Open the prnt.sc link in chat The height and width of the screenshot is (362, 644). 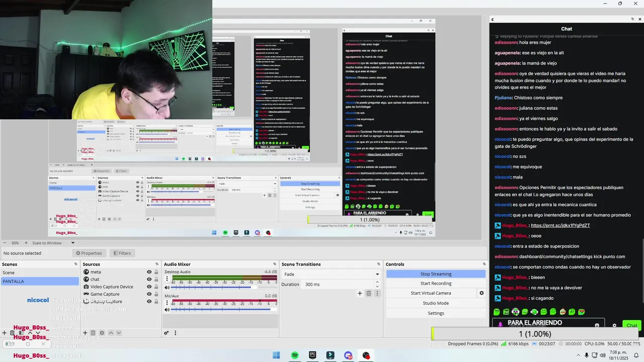click(560, 225)
